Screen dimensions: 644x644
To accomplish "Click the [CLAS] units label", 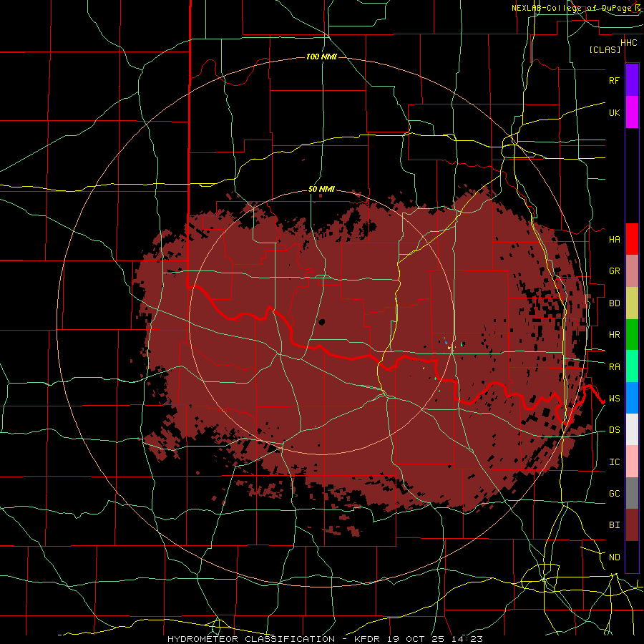I will point(605,49).
